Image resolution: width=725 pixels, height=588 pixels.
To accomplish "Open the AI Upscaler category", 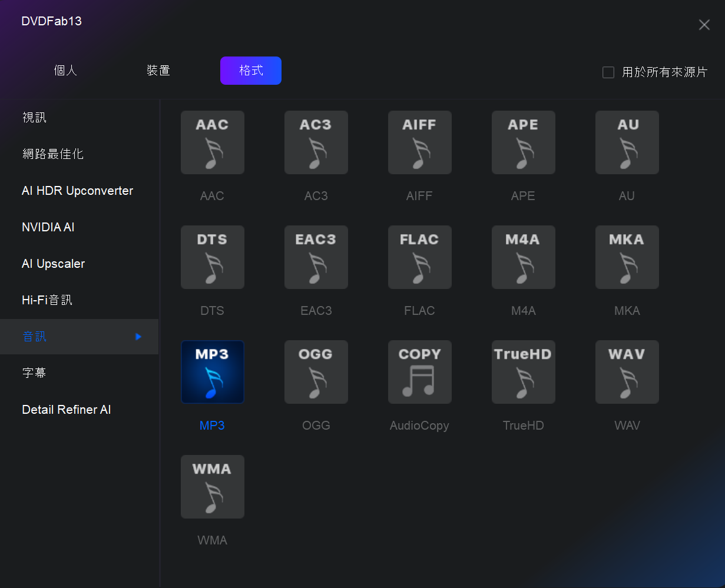I will tap(80, 264).
